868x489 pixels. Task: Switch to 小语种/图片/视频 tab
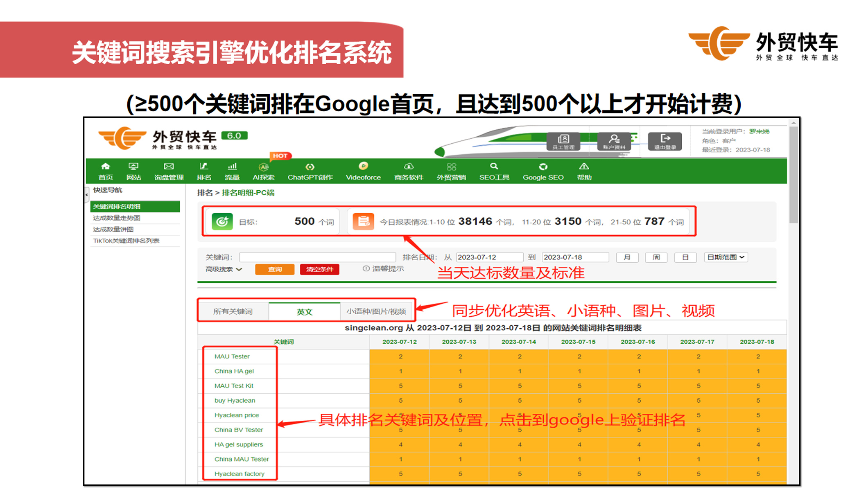pyautogui.click(x=376, y=311)
